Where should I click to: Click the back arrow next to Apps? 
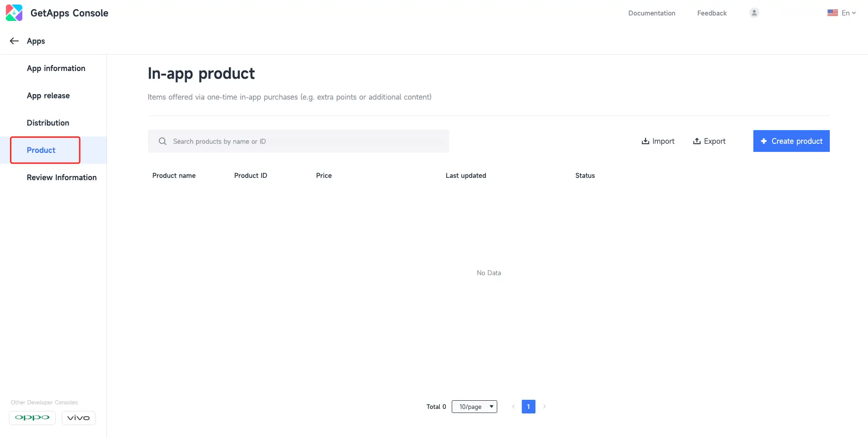tap(14, 41)
